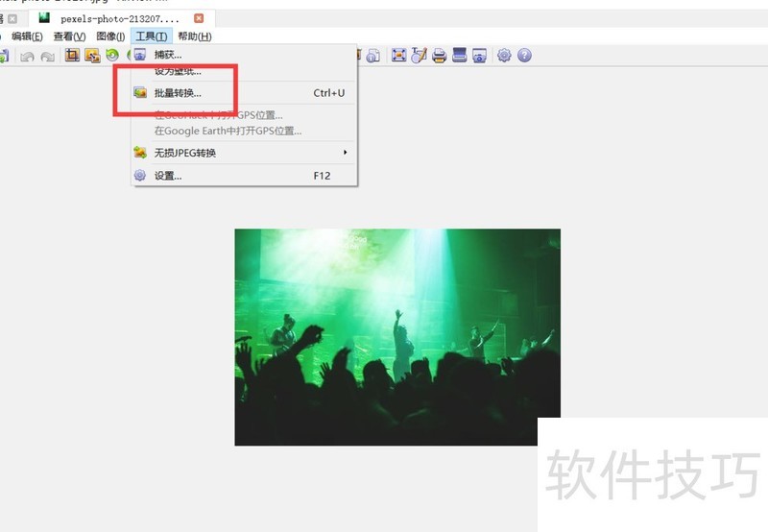Close the open 工具(T) menu
The image size is (768, 532).
(152, 36)
